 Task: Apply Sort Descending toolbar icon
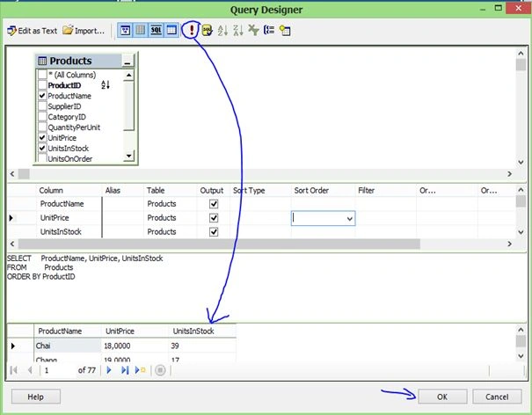tap(238, 30)
